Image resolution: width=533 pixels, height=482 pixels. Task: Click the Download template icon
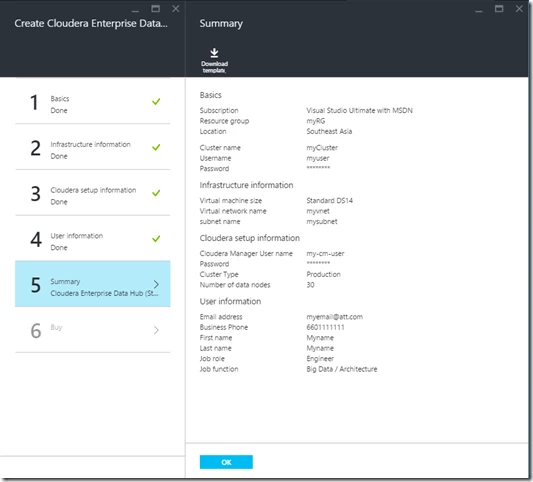(x=214, y=53)
